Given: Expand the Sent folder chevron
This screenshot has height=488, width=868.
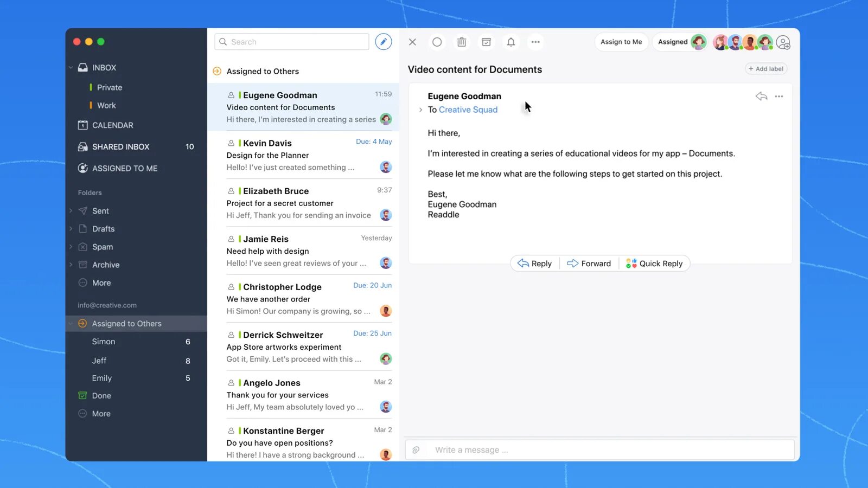Looking at the screenshot, I should (71, 211).
